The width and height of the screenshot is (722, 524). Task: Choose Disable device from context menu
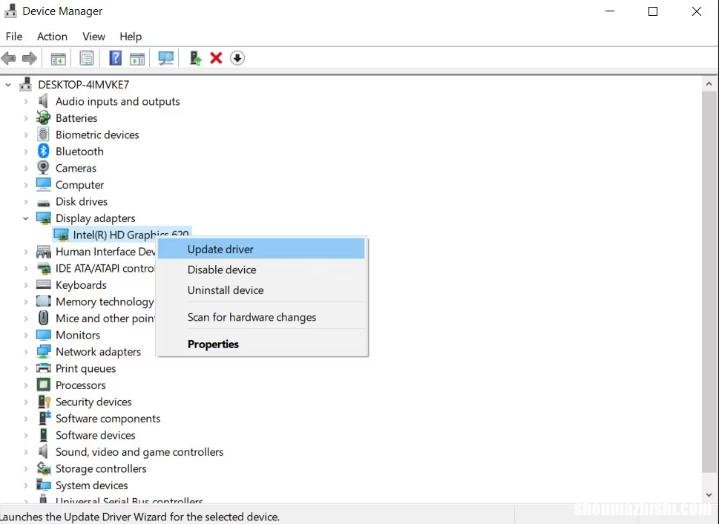pos(262,270)
